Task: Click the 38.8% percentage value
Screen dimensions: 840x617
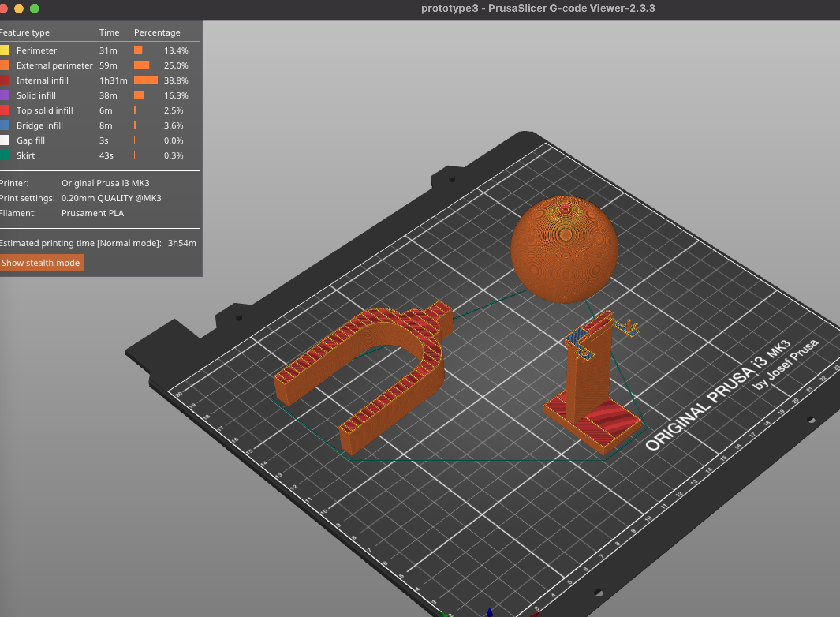Action: click(176, 80)
